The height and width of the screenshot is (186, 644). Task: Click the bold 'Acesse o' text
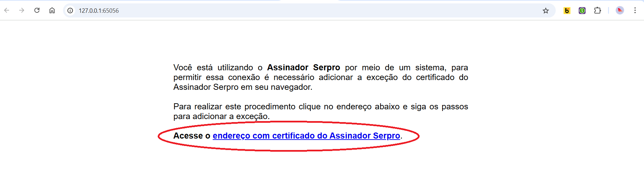coord(192,136)
